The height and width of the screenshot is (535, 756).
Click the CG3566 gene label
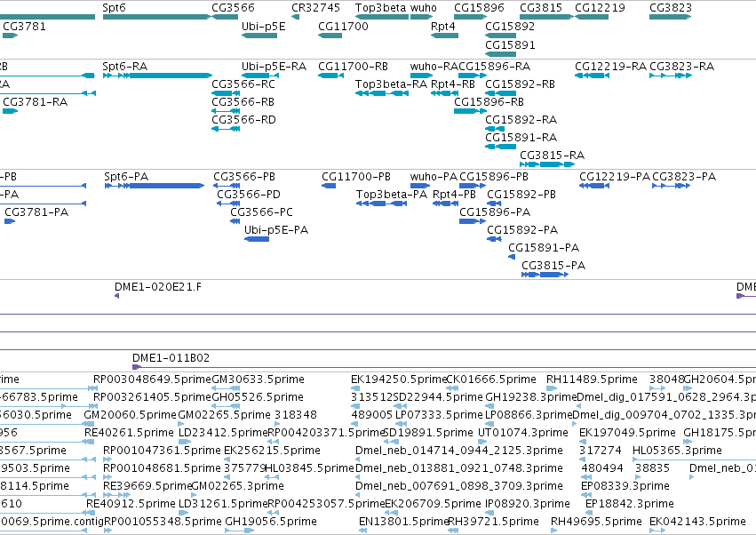(233, 8)
